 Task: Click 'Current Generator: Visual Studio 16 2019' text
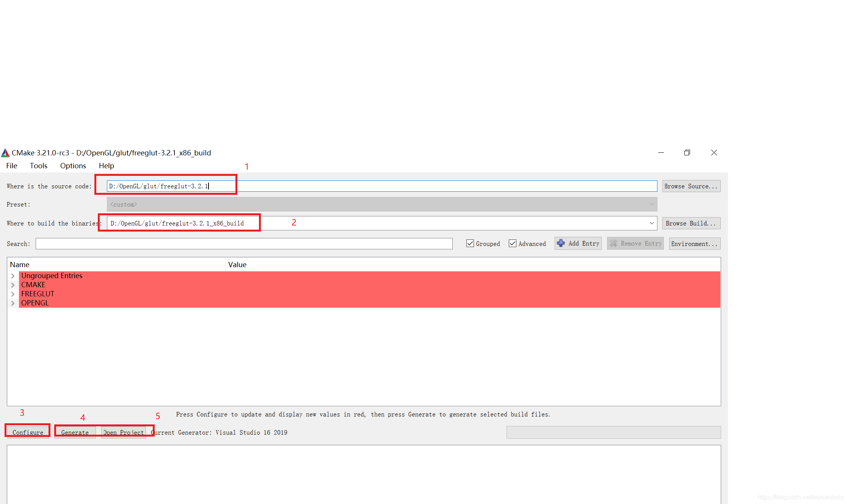coord(219,432)
